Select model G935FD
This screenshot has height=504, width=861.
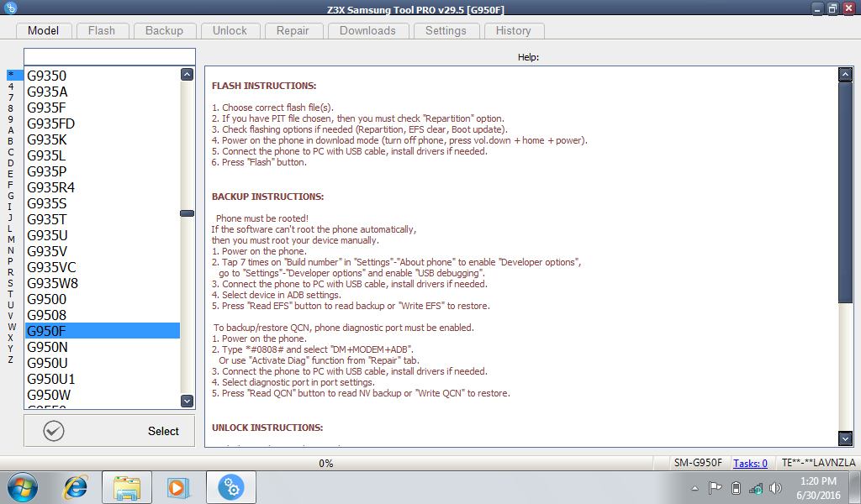(x=103, y=123)
